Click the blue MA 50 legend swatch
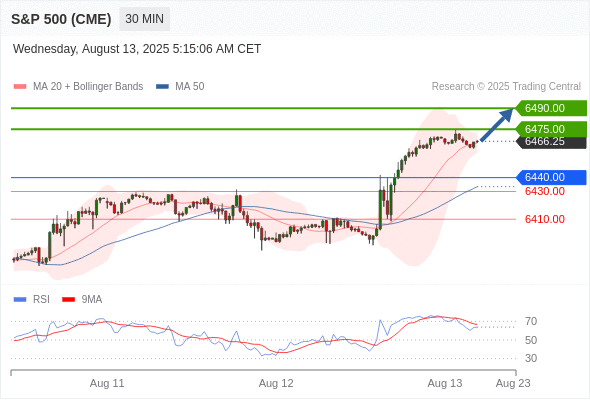The image size is (590, 400). click(x=162, y=87)
